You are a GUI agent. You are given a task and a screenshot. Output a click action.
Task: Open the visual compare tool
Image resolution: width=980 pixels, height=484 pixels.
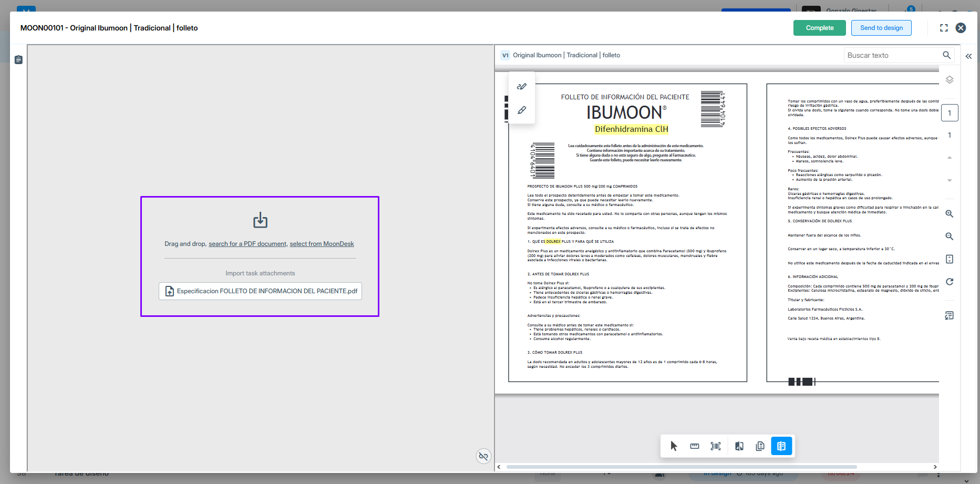(739, 446)
